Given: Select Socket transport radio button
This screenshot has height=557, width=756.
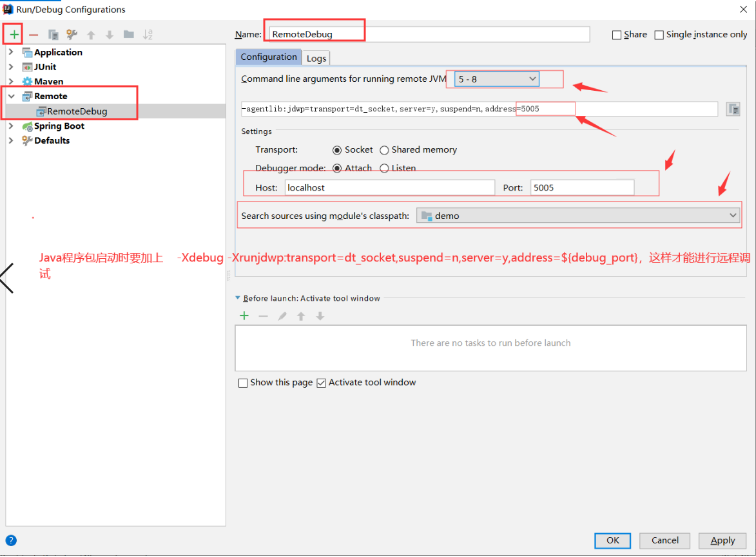Looking at the screenshot, I should [x=337, y=150].
